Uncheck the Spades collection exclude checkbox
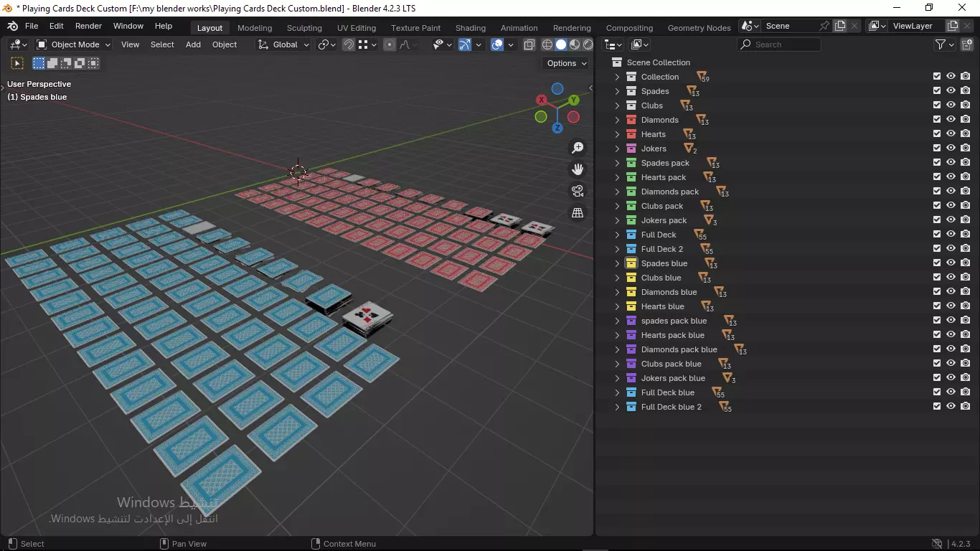The height and width of the screenshot is (551, 980). click(937, 90)
